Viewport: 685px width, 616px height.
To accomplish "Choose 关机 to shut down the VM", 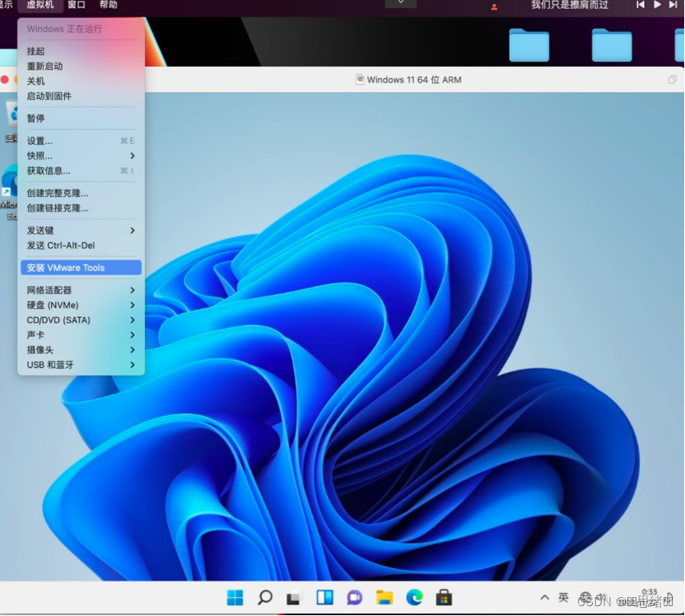I will pos(81,81).
